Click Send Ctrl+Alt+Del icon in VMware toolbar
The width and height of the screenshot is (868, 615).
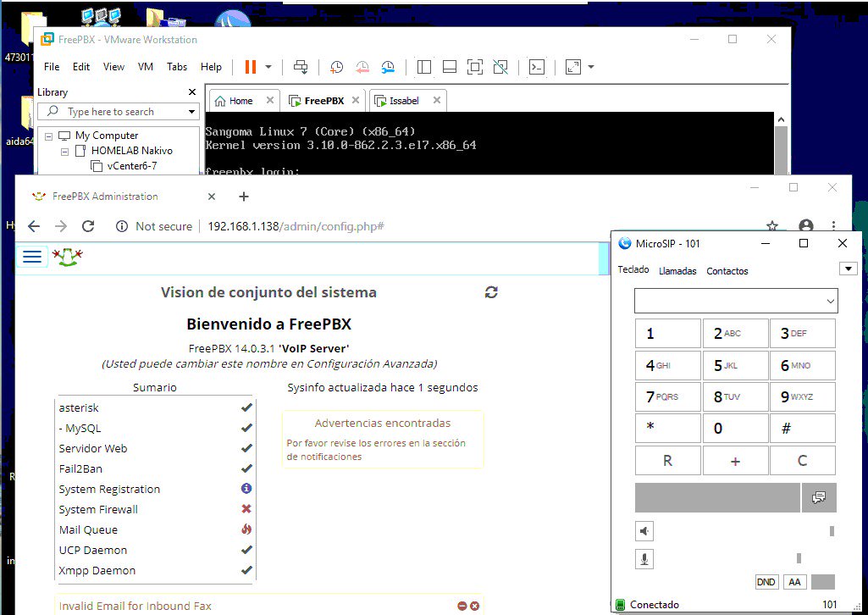[301, 67]
